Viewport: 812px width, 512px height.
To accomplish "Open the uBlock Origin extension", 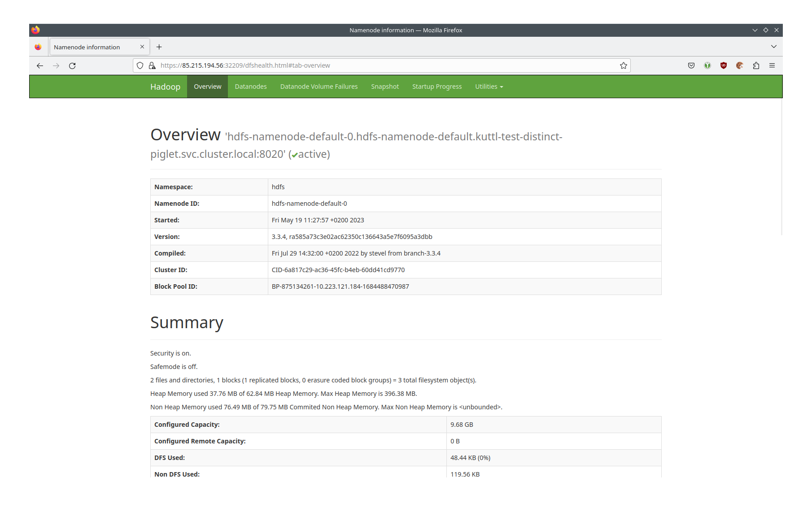I will [724, 65].
